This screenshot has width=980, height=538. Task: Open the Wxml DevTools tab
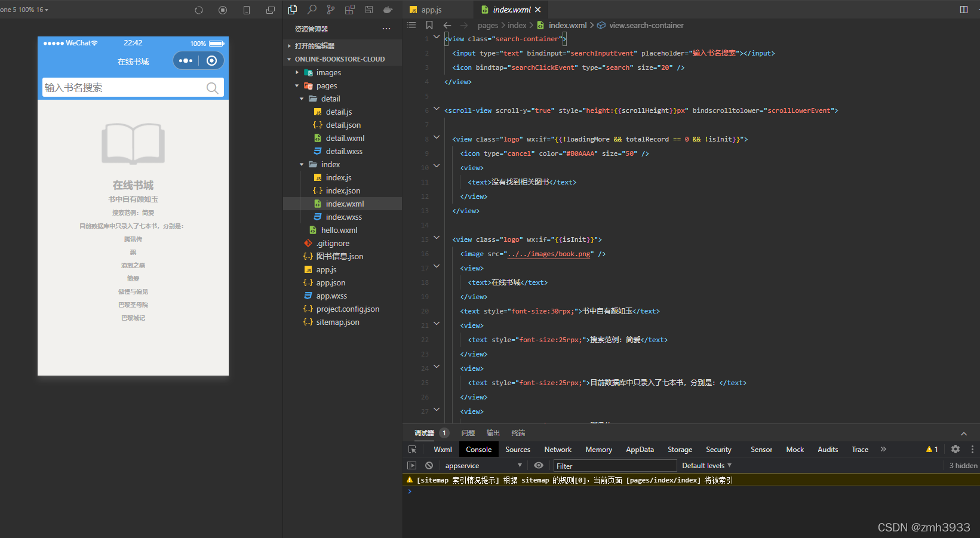pyautogui.click(x=443, y=450)
